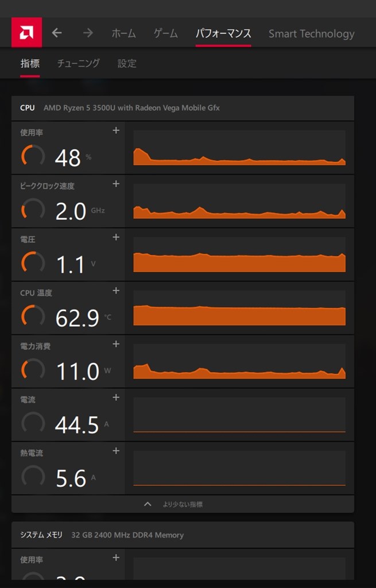Open the Smart Technology tab
This screenshot has width=376, height=588.
tap(311, 33)
